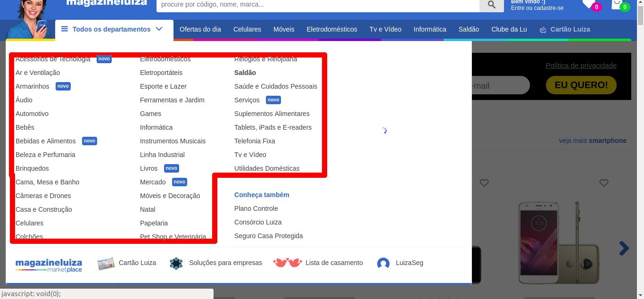Select Papelaria department
644x299 pixels.
(154, 223)
